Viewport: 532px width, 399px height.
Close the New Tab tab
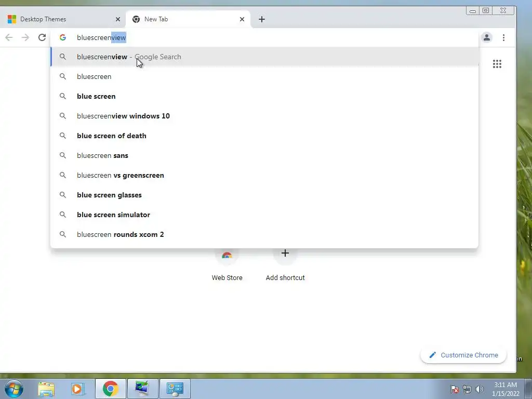[242, 19]
